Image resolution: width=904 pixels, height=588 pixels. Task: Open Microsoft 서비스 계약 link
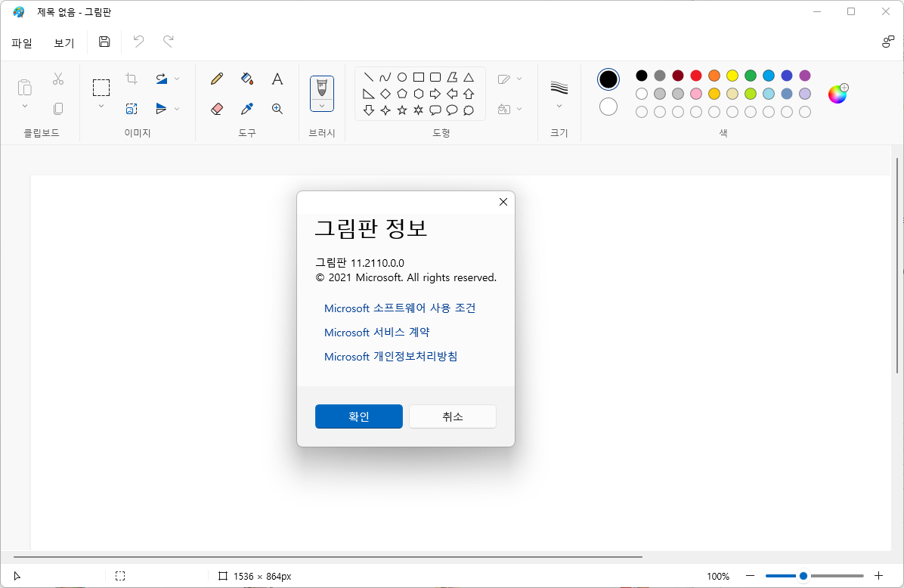376,332
